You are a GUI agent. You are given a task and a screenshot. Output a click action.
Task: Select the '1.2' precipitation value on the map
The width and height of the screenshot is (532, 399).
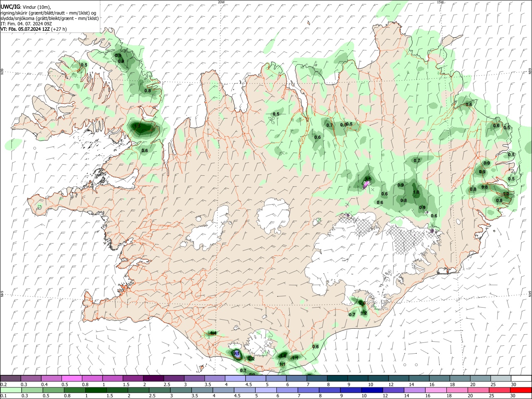tap(364, 313)
